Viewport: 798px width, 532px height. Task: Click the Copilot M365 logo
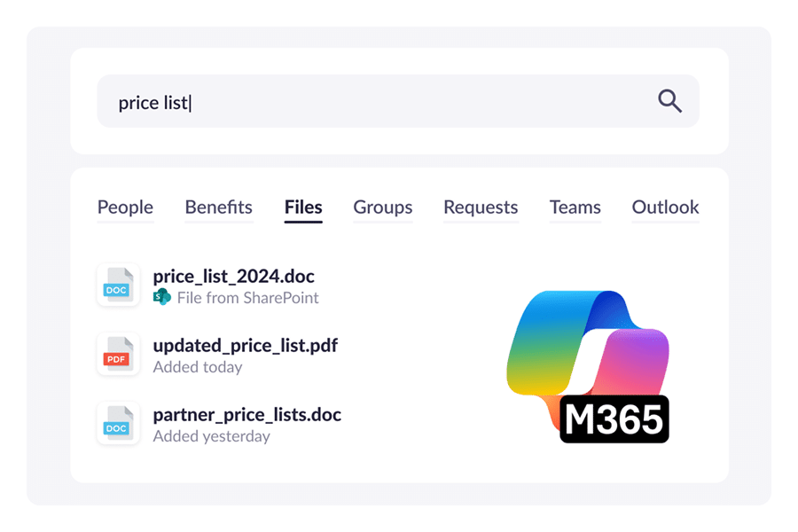click(588, 366)
